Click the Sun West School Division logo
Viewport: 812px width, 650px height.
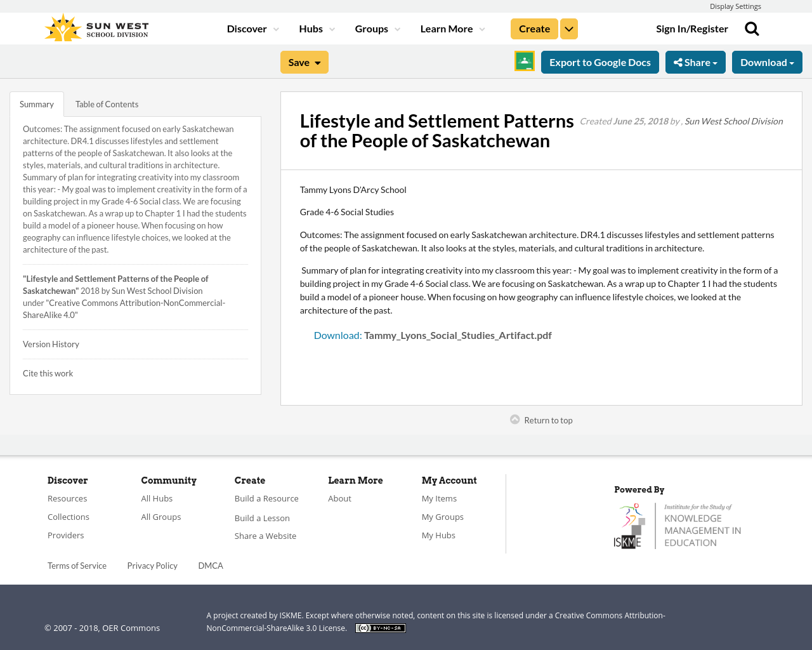(x=95, y=27)
